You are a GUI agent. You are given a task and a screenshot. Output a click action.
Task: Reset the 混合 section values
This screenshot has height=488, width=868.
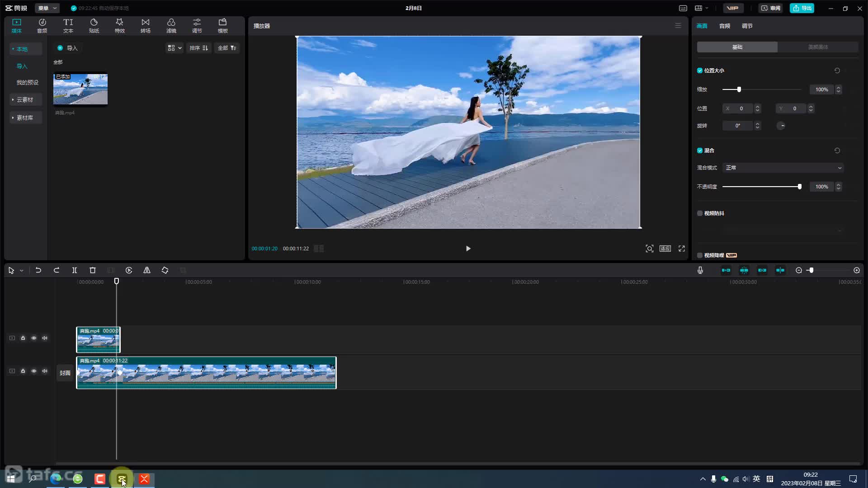coord(837,150)
